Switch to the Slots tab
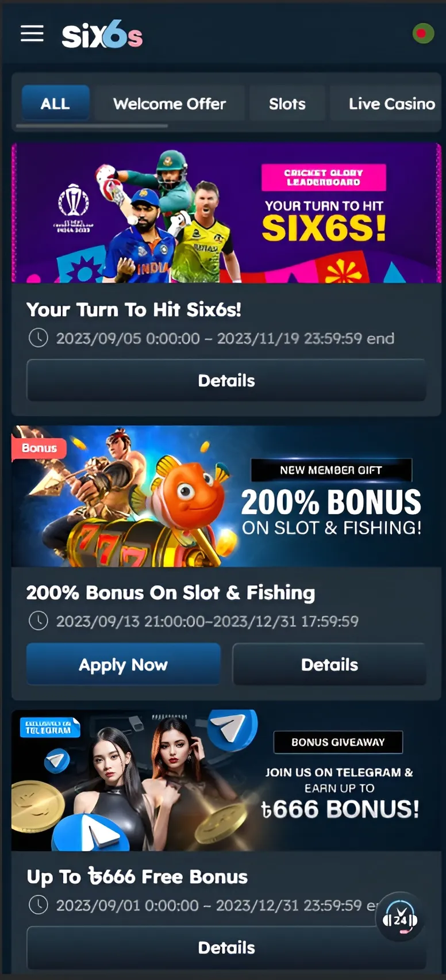 [287, 104]
